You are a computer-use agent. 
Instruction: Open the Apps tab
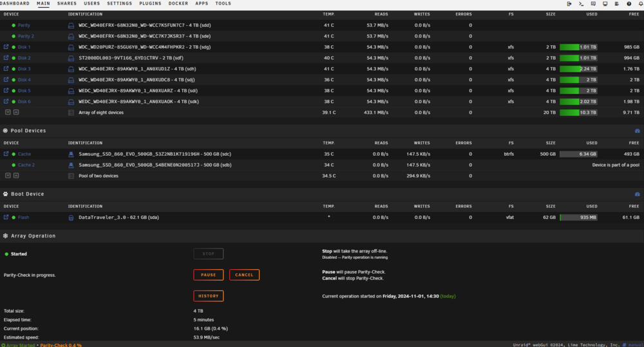202,3
